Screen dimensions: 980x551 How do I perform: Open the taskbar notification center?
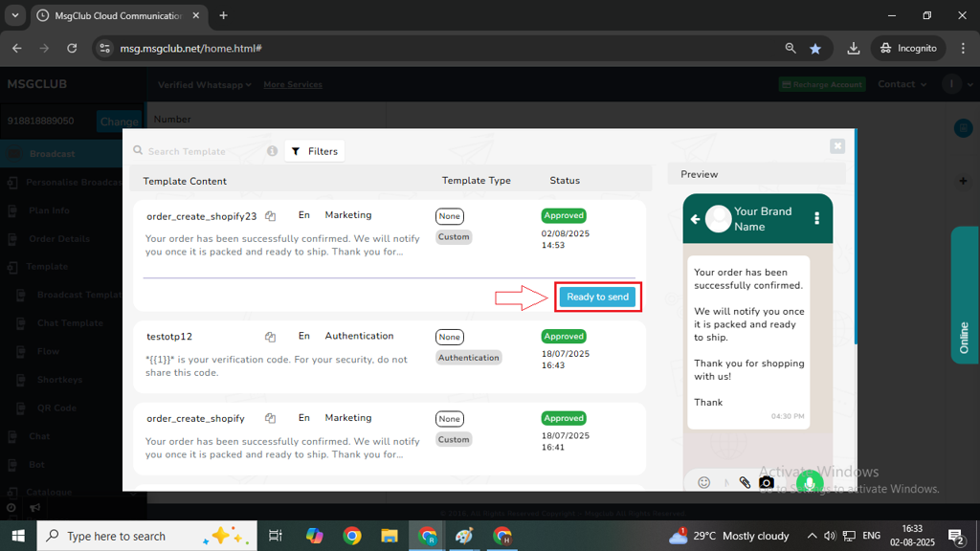pyautogui.click(x=956, y=536)
